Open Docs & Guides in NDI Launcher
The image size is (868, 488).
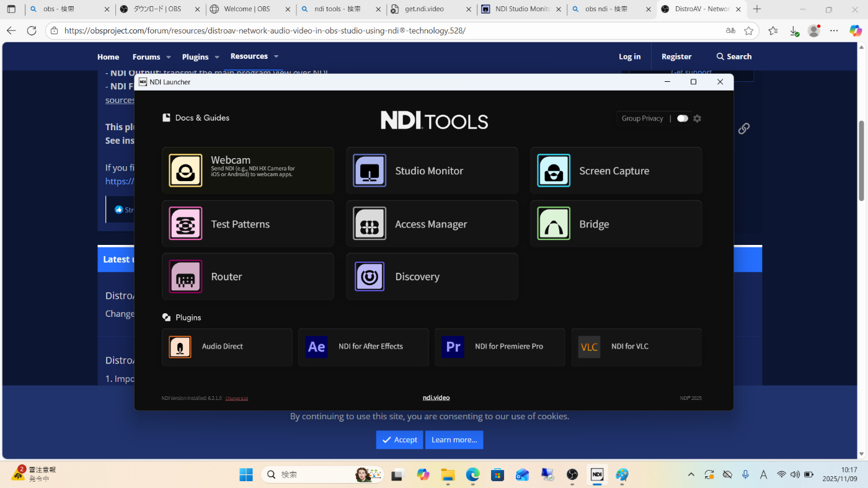click(x=196, y=118)
